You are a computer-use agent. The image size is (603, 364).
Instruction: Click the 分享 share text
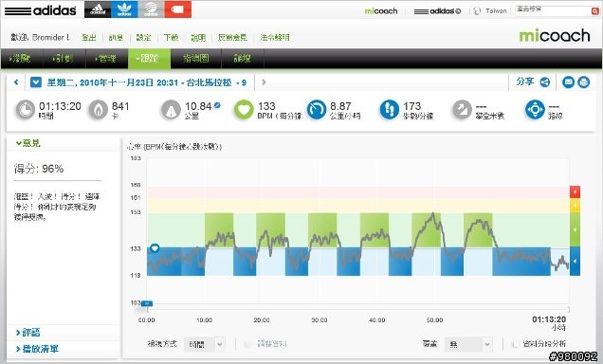click(x=525, y=82)
